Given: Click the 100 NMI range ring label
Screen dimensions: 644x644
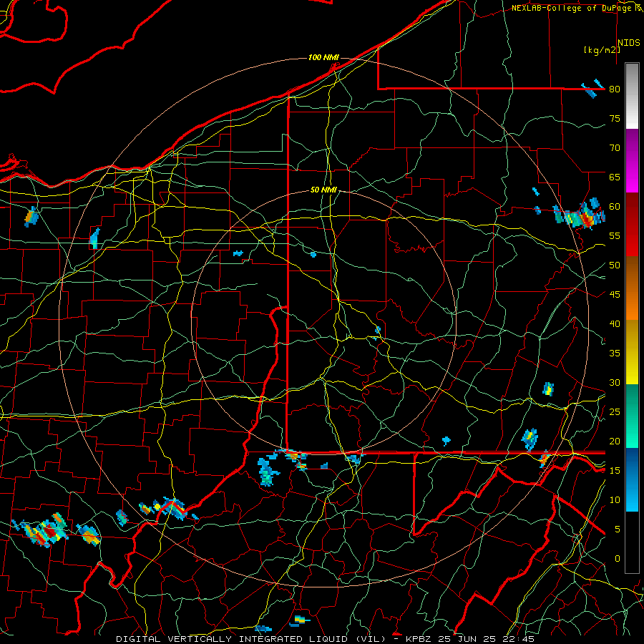Looking at the screenshot, I should [323, 57].
